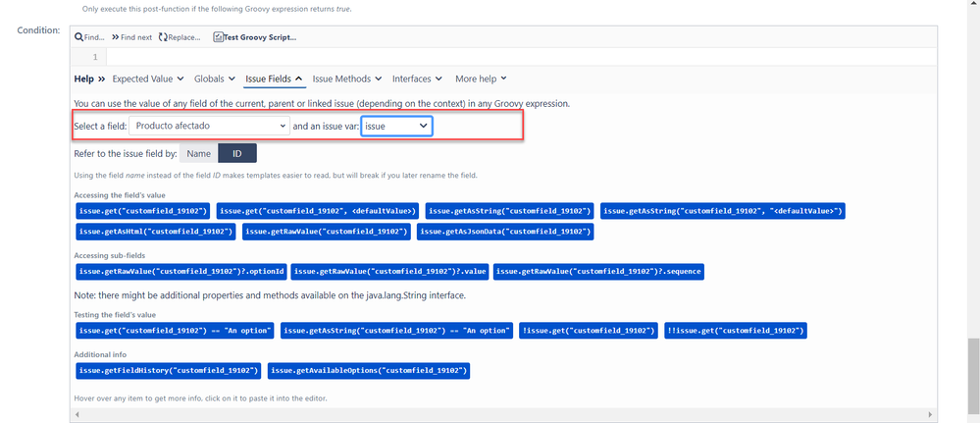Click the Help » label

(88, 79)
